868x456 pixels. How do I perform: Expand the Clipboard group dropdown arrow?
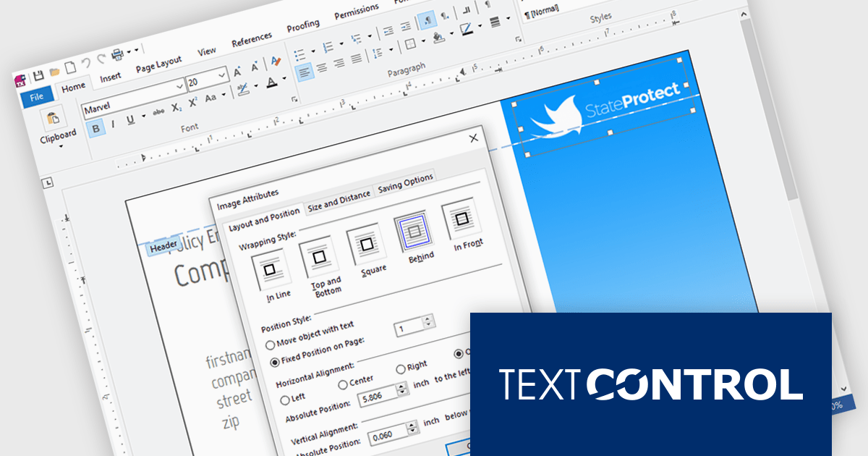(x=61, y=146)
